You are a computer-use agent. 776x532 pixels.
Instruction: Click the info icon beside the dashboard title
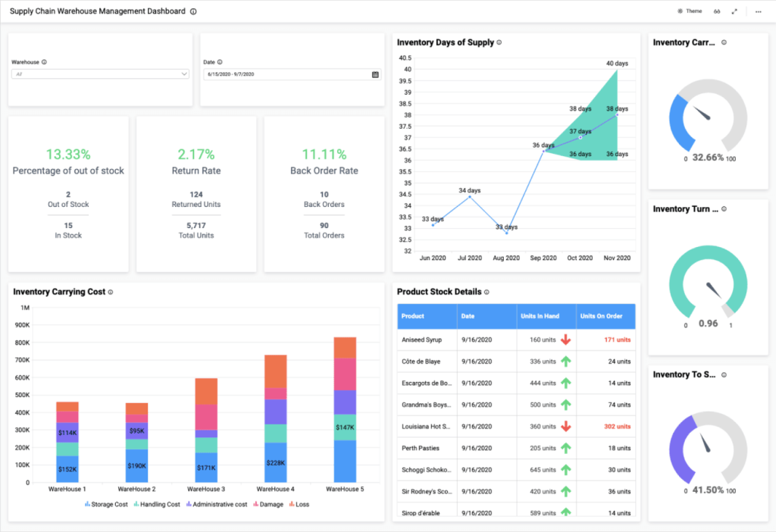192,11
